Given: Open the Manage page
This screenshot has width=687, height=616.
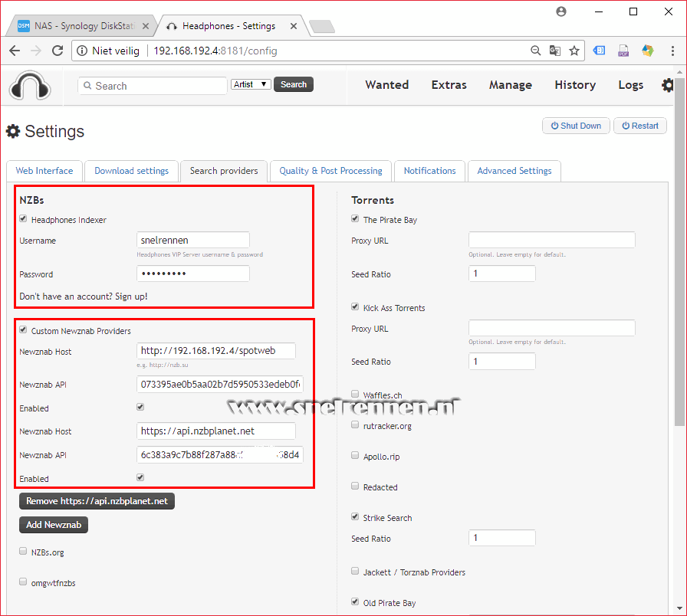Looking at the screenshot, I should pos(511,85).
